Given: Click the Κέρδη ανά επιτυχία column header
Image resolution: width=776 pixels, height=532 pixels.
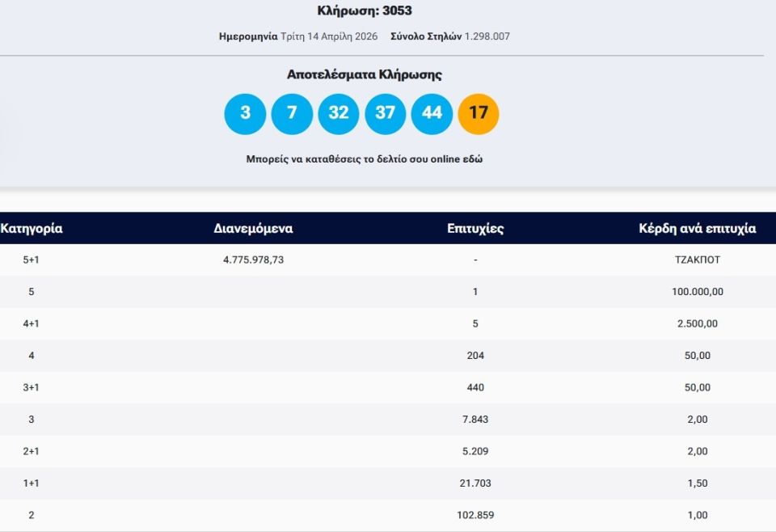Looking at the screenshot, I should (x=697, y=229).
